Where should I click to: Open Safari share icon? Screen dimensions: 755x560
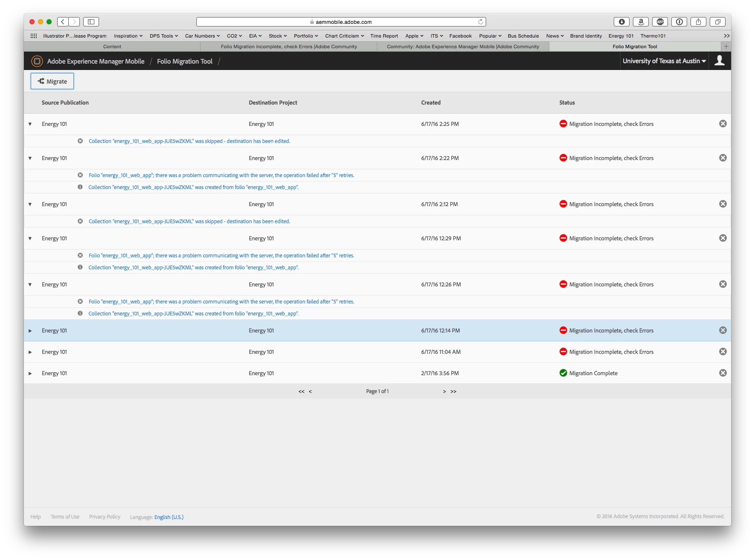click(x=698, y=22)
